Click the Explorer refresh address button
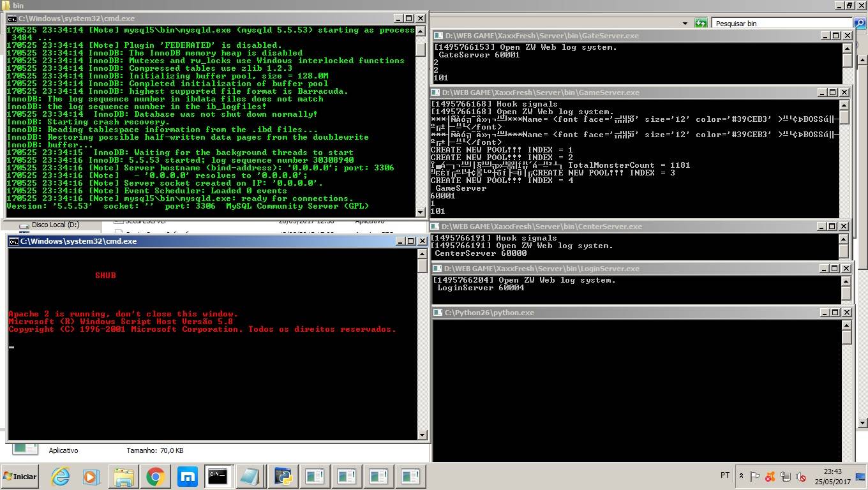 701,23
